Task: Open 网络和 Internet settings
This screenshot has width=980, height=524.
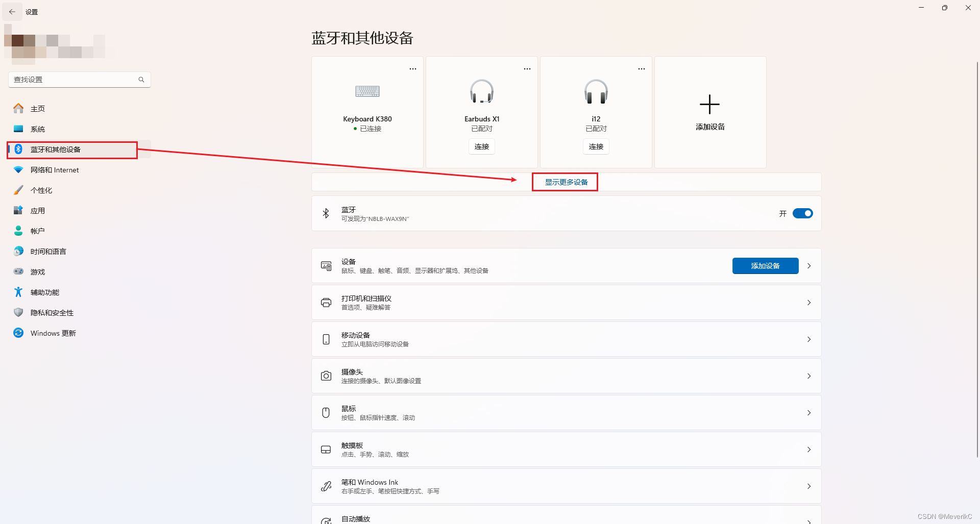Action: click(79, 170)
